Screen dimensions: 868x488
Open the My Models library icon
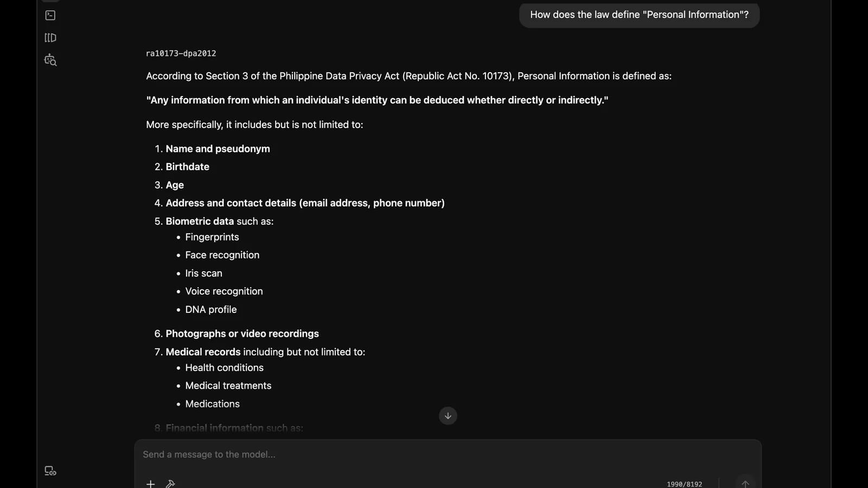[50, 37]
